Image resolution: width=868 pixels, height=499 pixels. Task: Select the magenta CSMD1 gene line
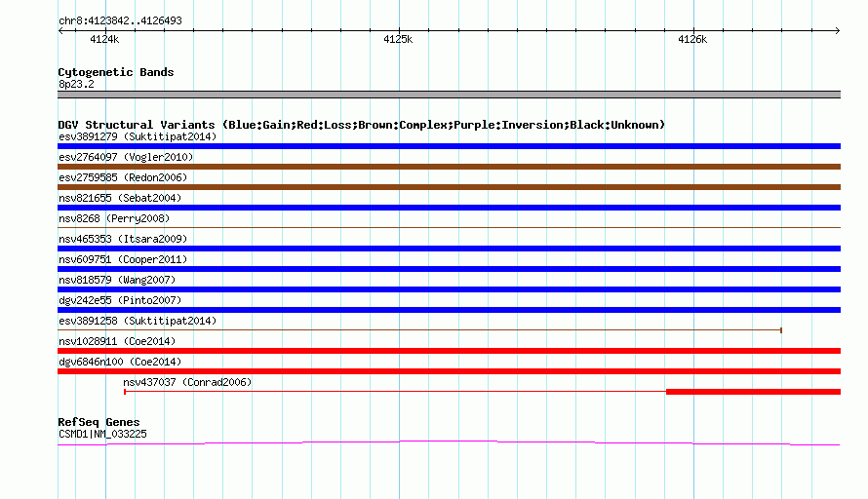tap(449, 442)
